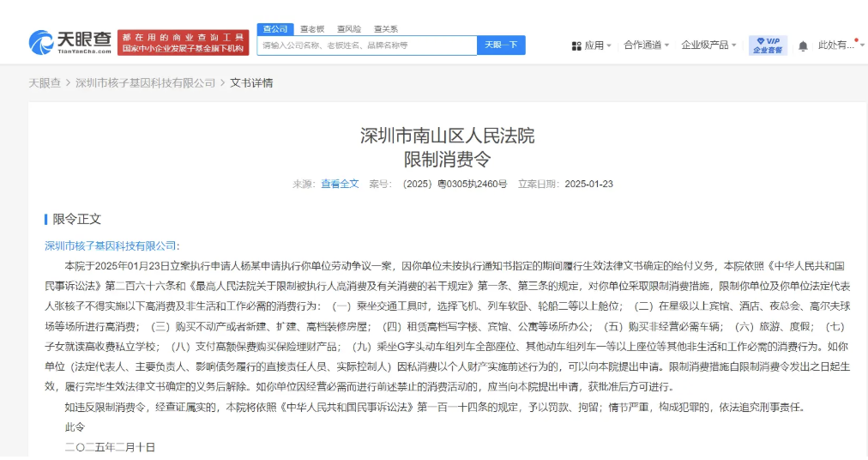This screenshot has height=460, width=868.
Task: Click the red promotional banner beside logo
Action: pos(184,43)
